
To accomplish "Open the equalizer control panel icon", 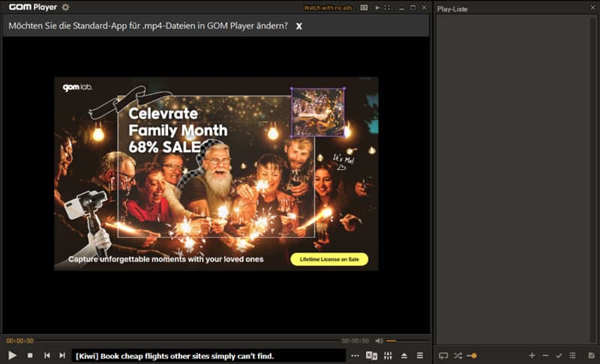I will (x=388, y=356).
